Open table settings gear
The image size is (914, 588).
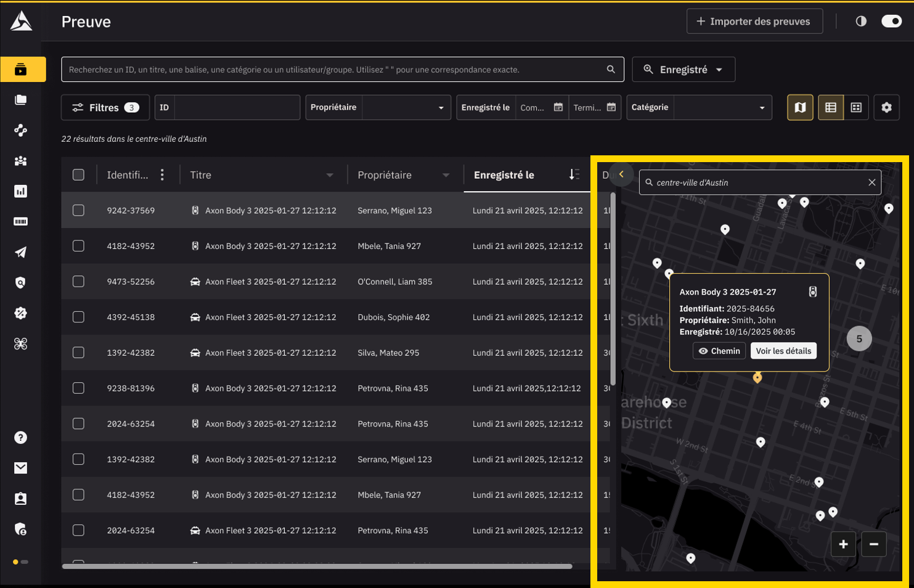[886, 108]
